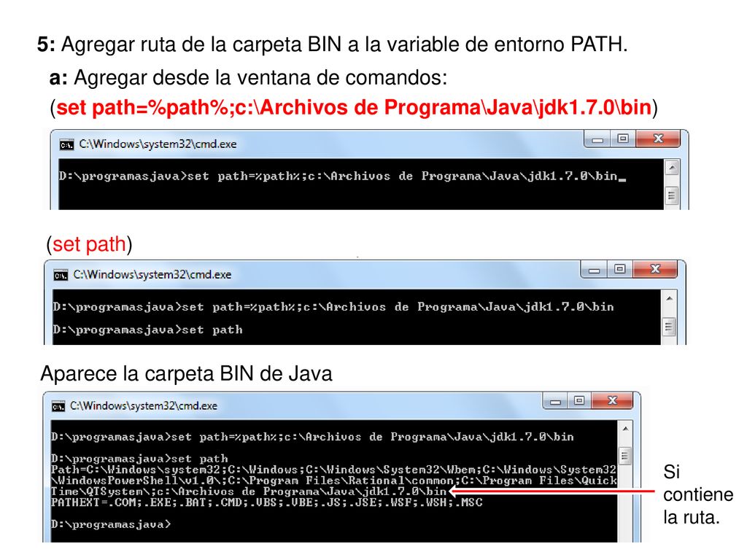Click the top window title 'C:\Windows\system32\cmd.exe'
The image size is (747, 560).
[158, 144]
